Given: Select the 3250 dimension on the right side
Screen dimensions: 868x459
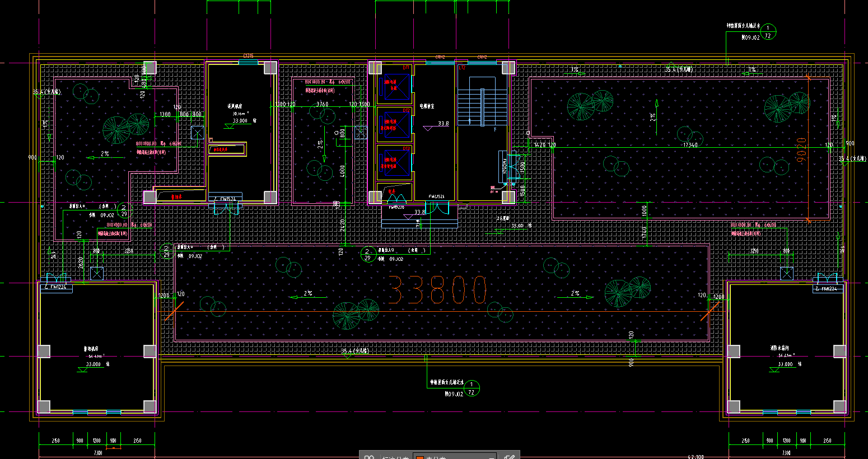Looking at the screenshot, I should pos(754,251).
